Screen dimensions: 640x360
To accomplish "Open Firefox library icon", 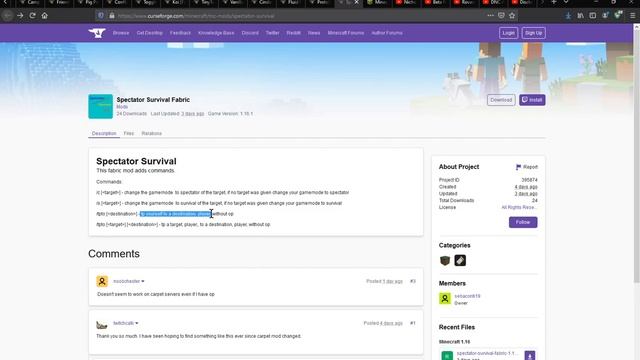I will pos(580,16).
